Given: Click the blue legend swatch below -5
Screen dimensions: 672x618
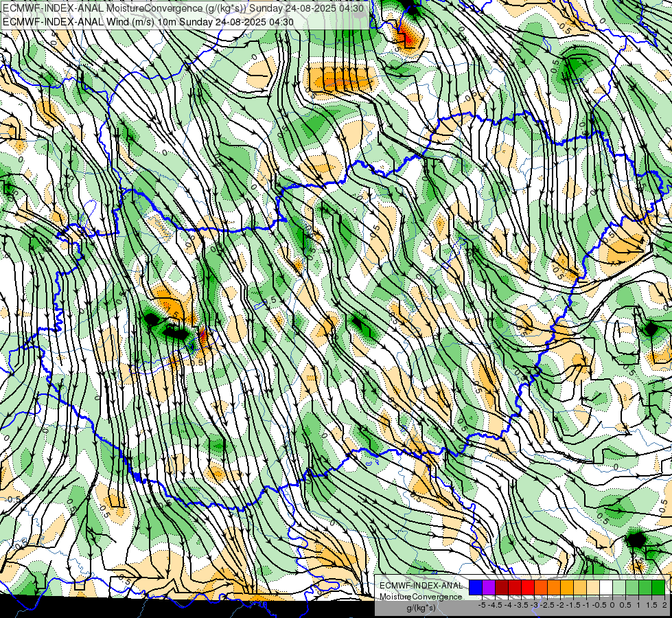Looking at the screenshot, I should pyautogui.click(x=476, y=587).
